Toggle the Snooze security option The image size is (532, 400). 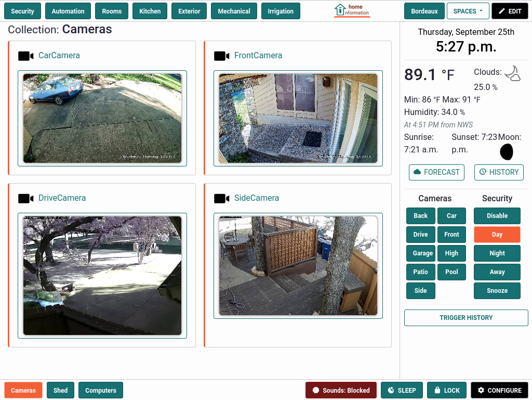click(x=497, y=291)
